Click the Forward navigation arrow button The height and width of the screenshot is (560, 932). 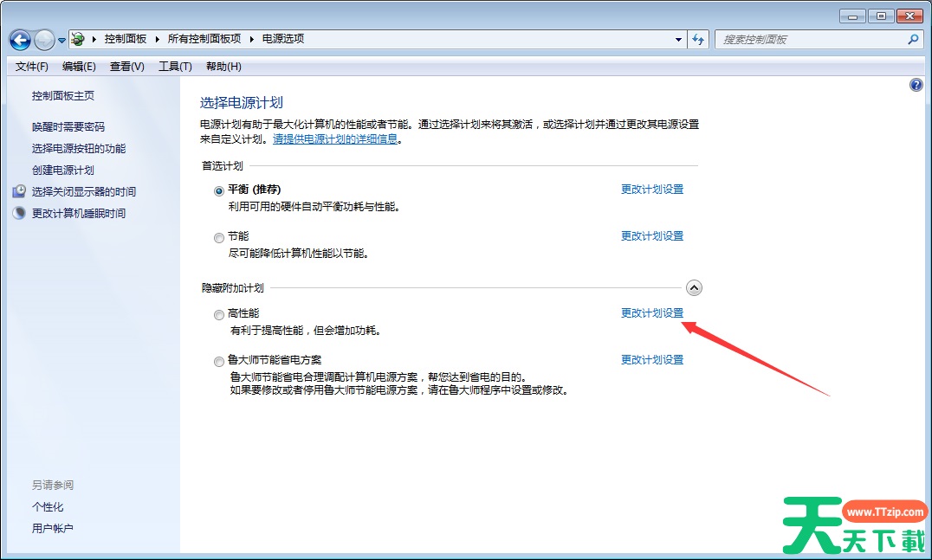(x=43, y=40)
